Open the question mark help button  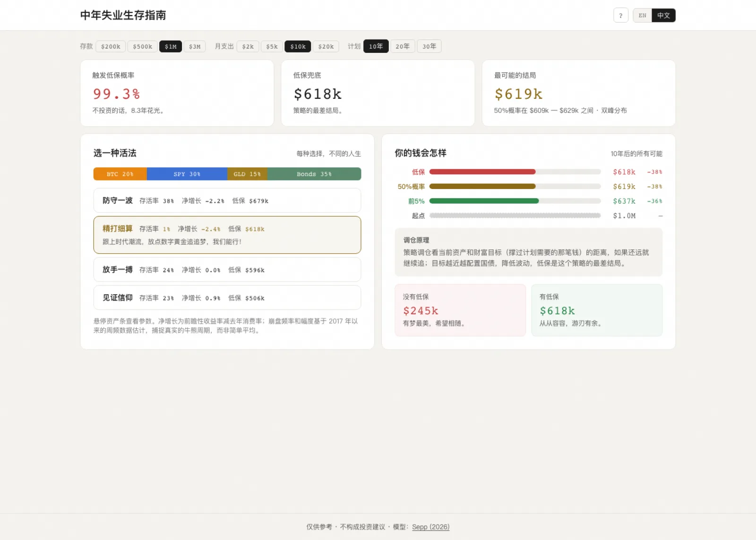tap(620, 16)
